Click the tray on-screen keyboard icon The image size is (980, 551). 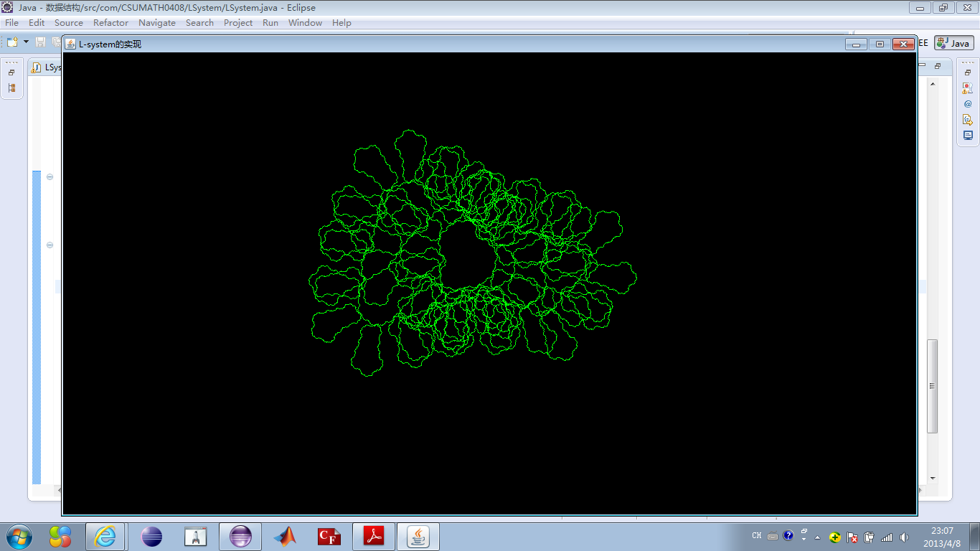pyautogui.click(x=772, y=536)
